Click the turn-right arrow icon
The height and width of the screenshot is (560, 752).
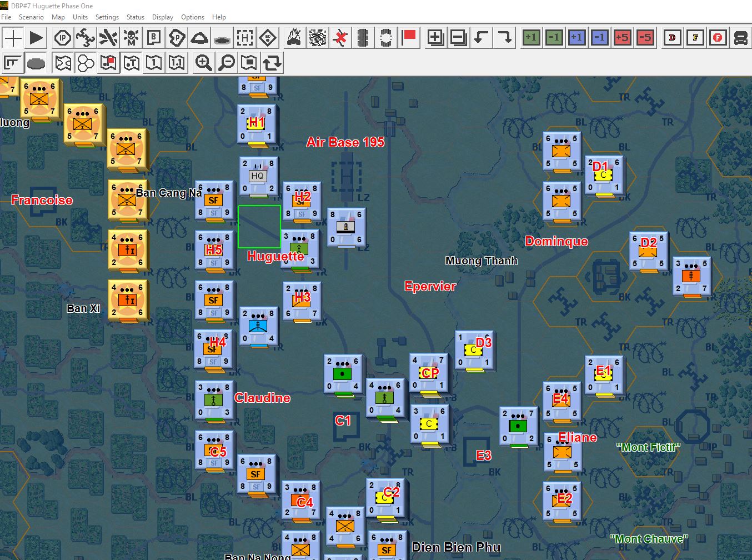pos(504,38)
